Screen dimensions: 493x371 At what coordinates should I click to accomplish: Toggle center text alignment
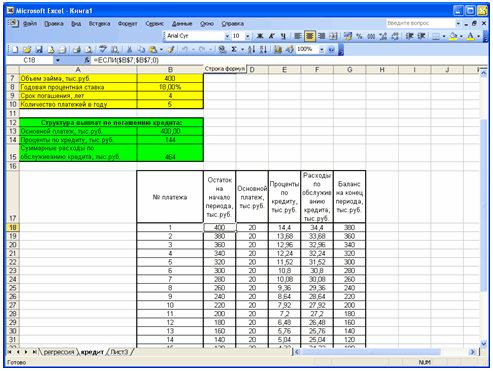pos(310,36)
